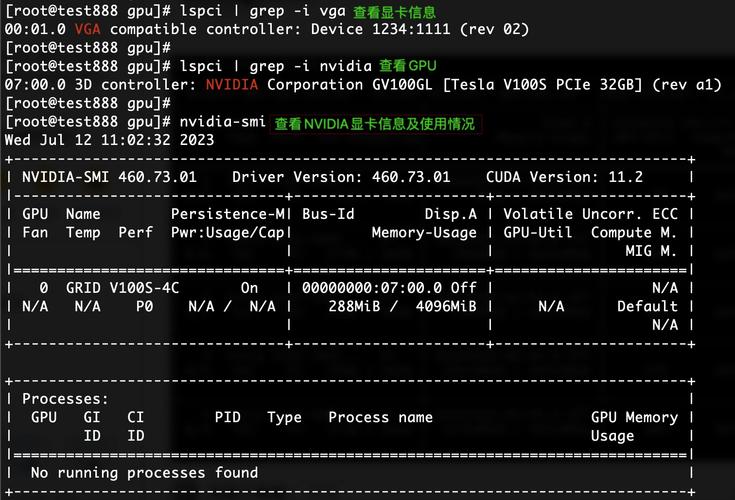Click the 'Driver Version: 460.73.01' text
This screenshot has width=735, height=500.
pos(341,177)
